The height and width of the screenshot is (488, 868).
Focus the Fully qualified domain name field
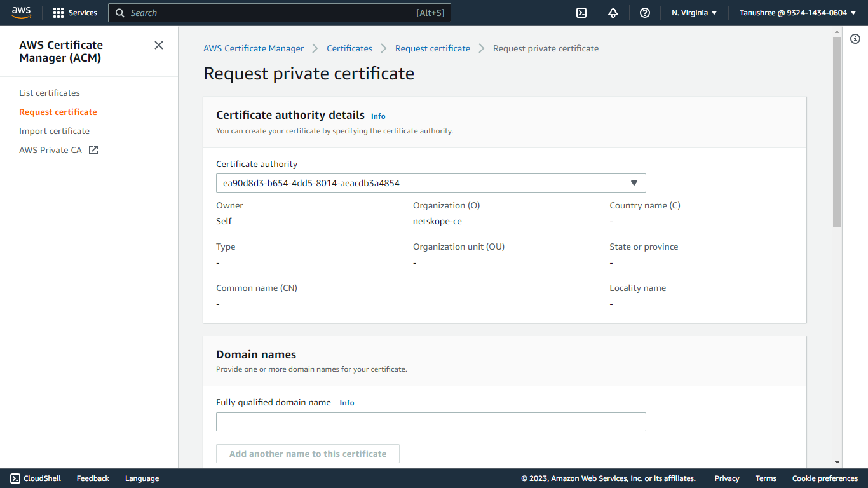[431, 422]
